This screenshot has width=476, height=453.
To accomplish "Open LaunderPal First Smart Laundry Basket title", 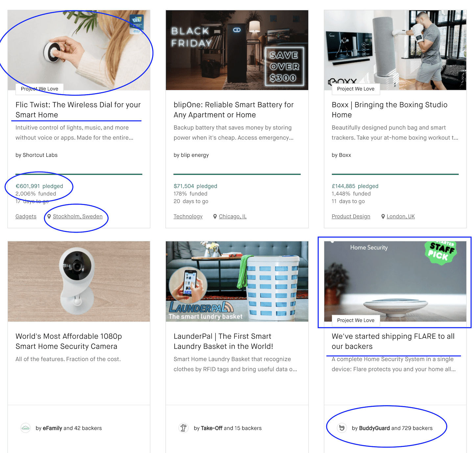I will click(223, 341).
